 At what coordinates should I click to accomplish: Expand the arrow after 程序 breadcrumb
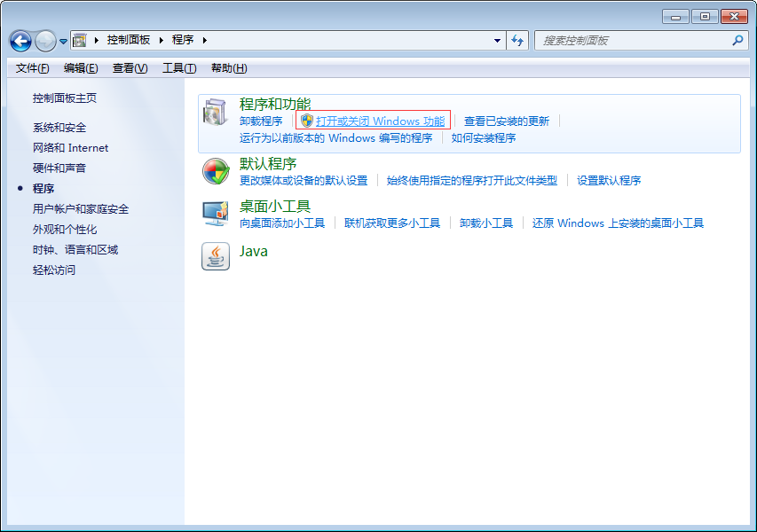205,41
